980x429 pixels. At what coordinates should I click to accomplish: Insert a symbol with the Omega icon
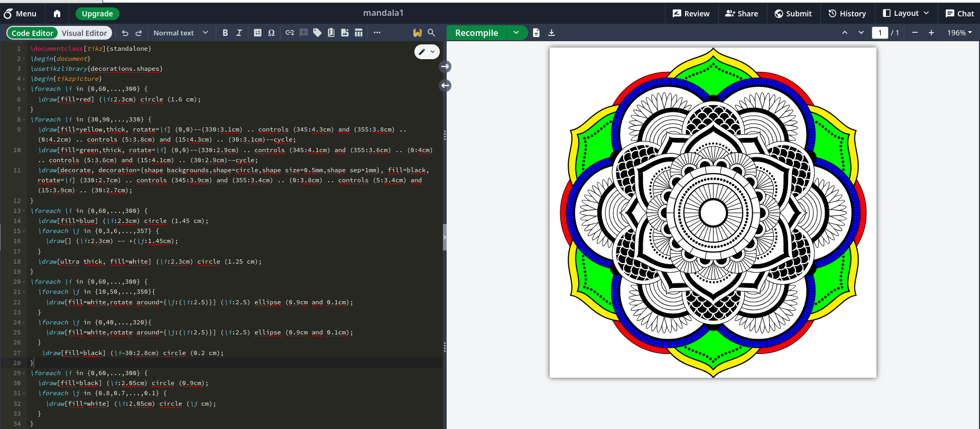point(271,33)
